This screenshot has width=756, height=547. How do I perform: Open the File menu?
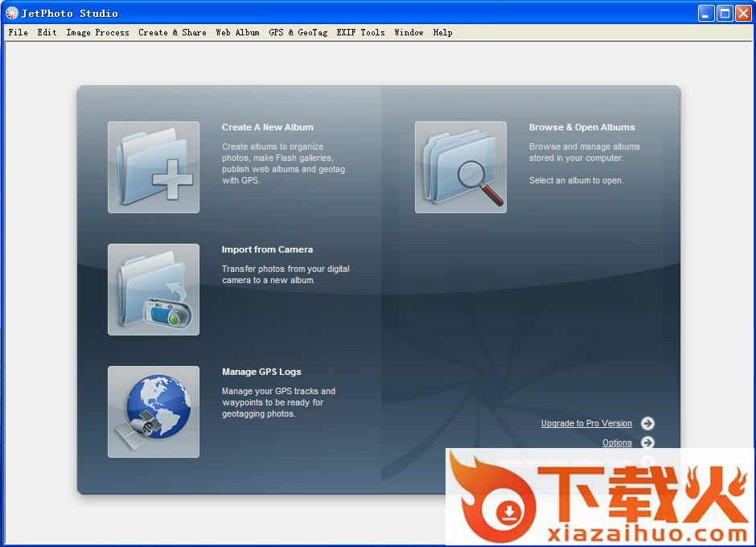(x=18, y=32)
